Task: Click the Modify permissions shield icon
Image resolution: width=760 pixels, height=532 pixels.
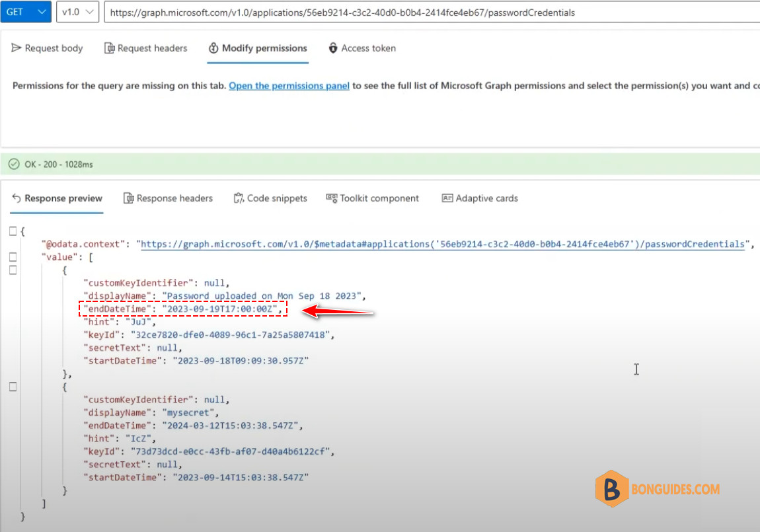Action: [x=213, y=48]
